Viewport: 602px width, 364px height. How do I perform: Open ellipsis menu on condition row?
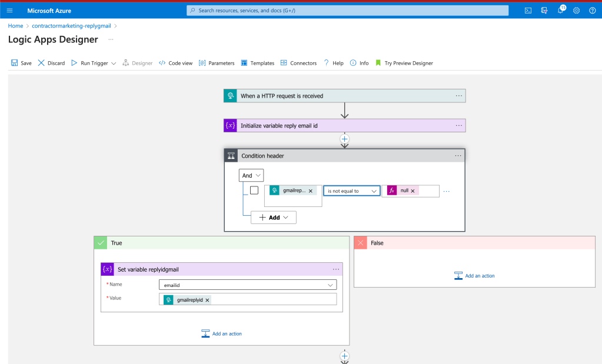[x=447, y=191]
